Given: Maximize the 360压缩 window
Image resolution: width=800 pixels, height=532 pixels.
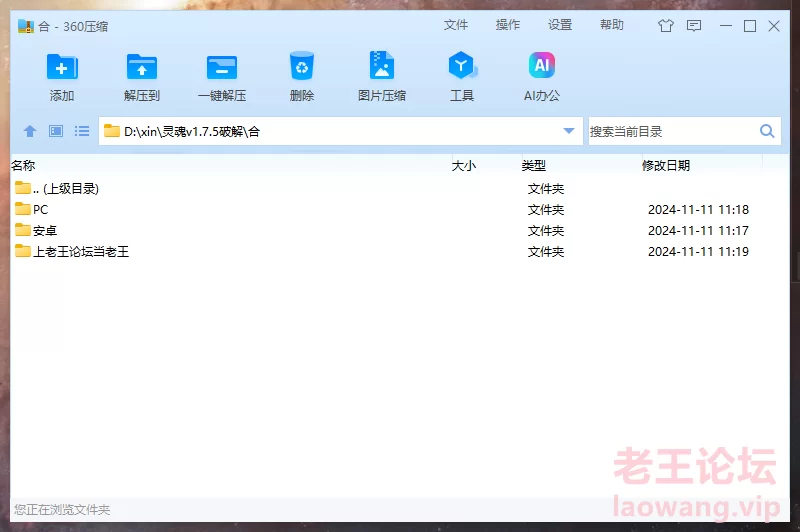Looking at the screenshot, I should click(x=749, y=26).
